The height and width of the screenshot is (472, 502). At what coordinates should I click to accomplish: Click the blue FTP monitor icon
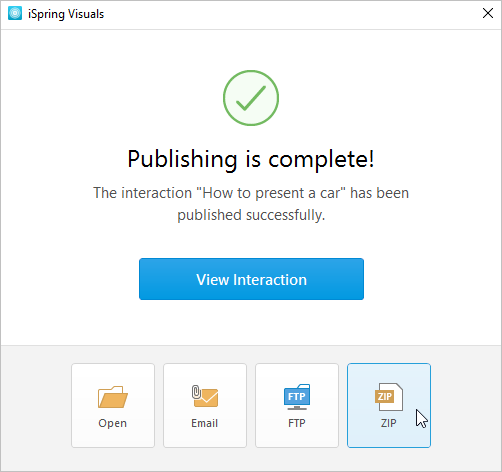pyautogui.click(x=297, y=397)
